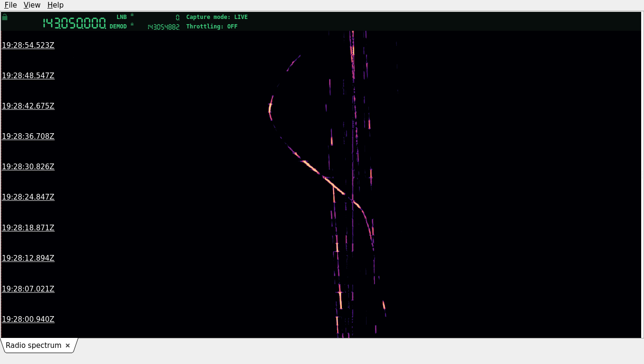This screenshot has width=644, height=364.
Task: Click the DEMOD frequency value 143.054.882
Action: 163,27
